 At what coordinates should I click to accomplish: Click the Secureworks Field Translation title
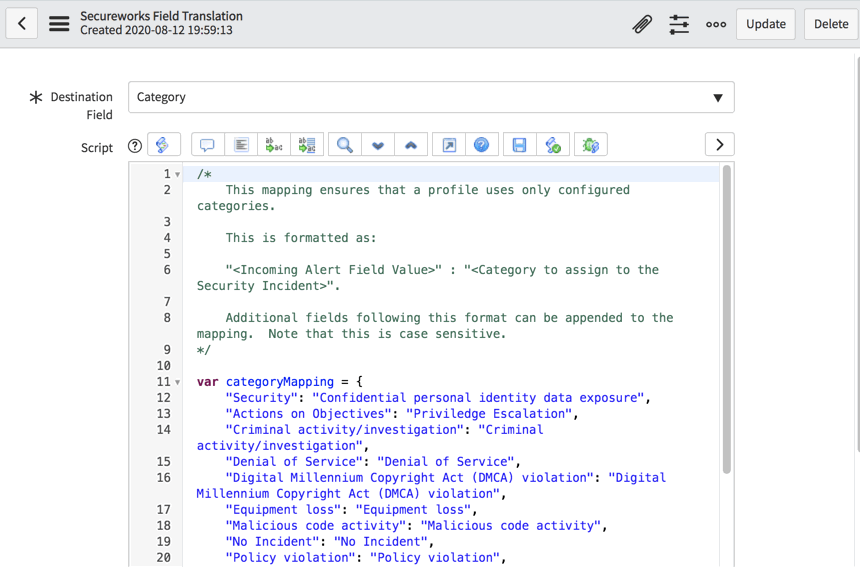click(x=161, y=16)
